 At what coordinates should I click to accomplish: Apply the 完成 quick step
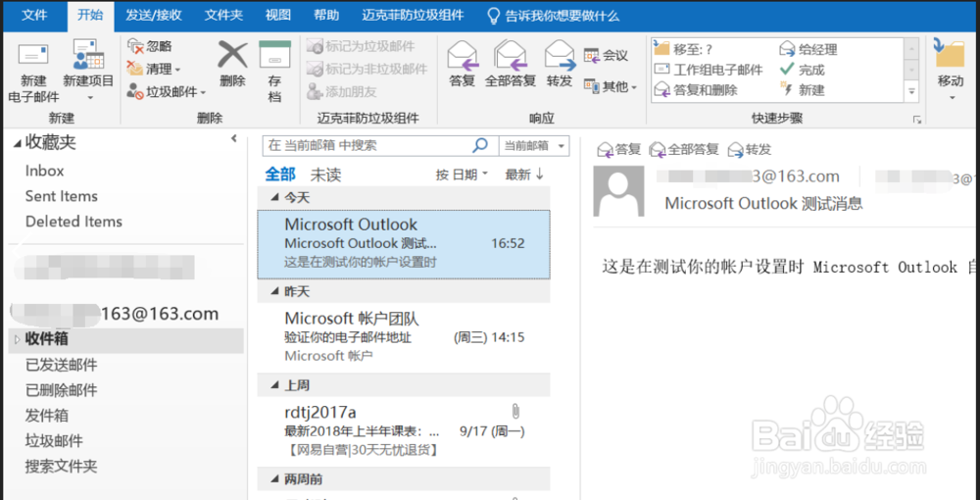pos(804,70)
